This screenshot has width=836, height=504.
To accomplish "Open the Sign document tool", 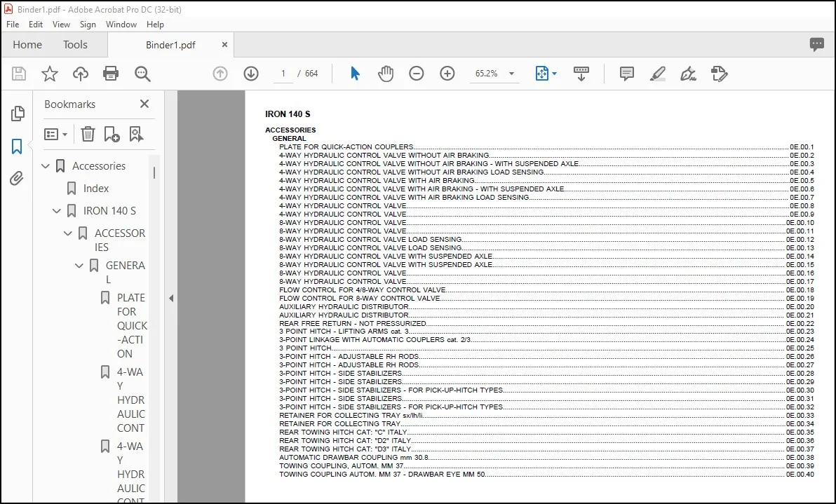I will [688, 74].
